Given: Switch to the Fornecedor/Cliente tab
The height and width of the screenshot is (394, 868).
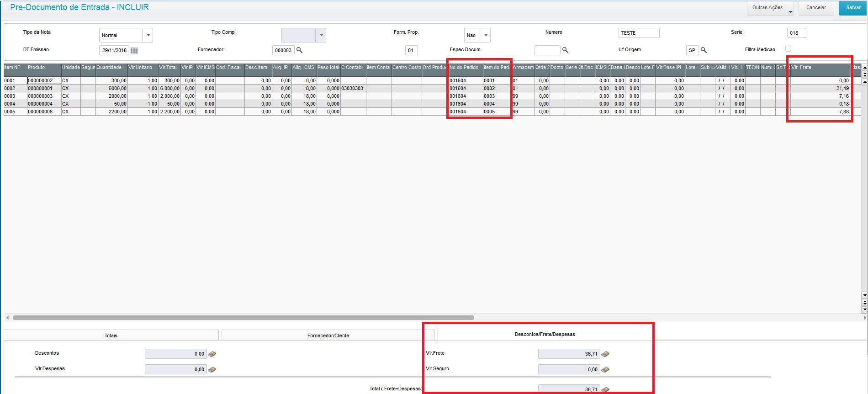Looking at the screenshot, I should (x=328, y=335).
